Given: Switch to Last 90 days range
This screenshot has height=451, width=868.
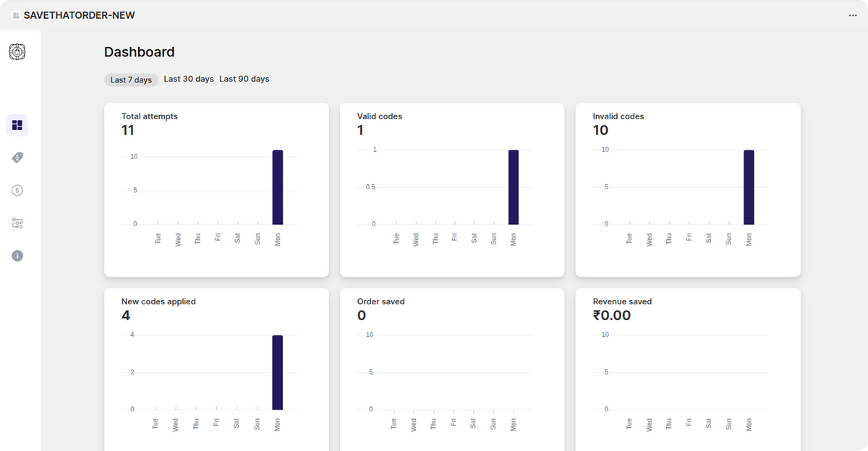Looking at the screenshot, I should click(x=244, y=79).
